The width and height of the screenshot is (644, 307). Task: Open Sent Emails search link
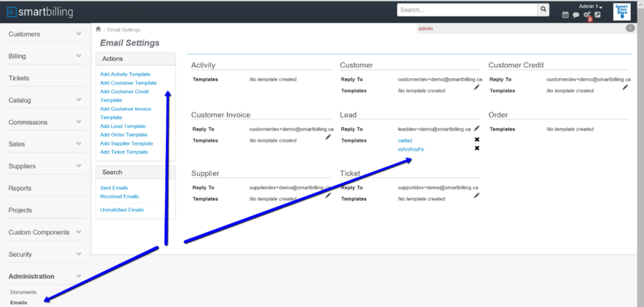pyautogui.click(x=114, y=187)
